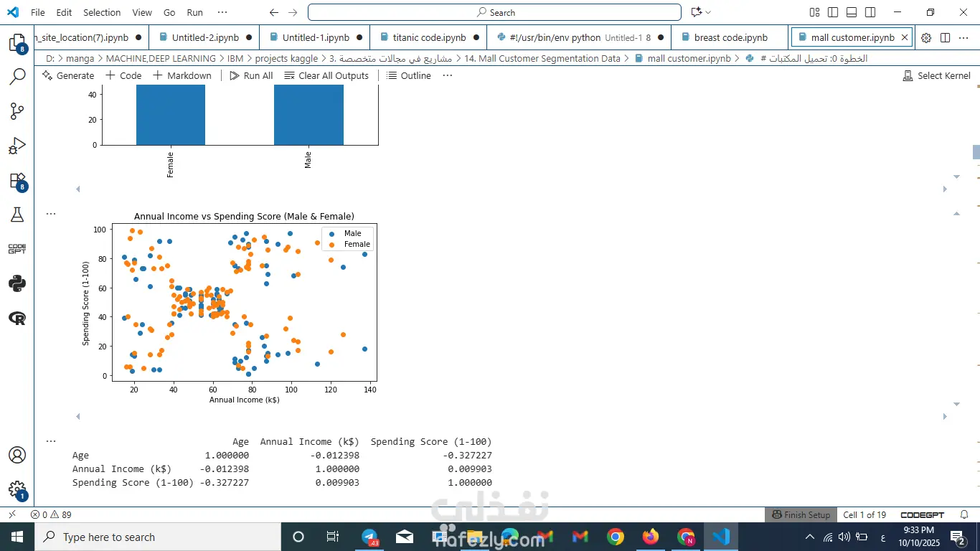Open the Windows notification center
Screen dimensions: 980x551
(x=958, y=537)
